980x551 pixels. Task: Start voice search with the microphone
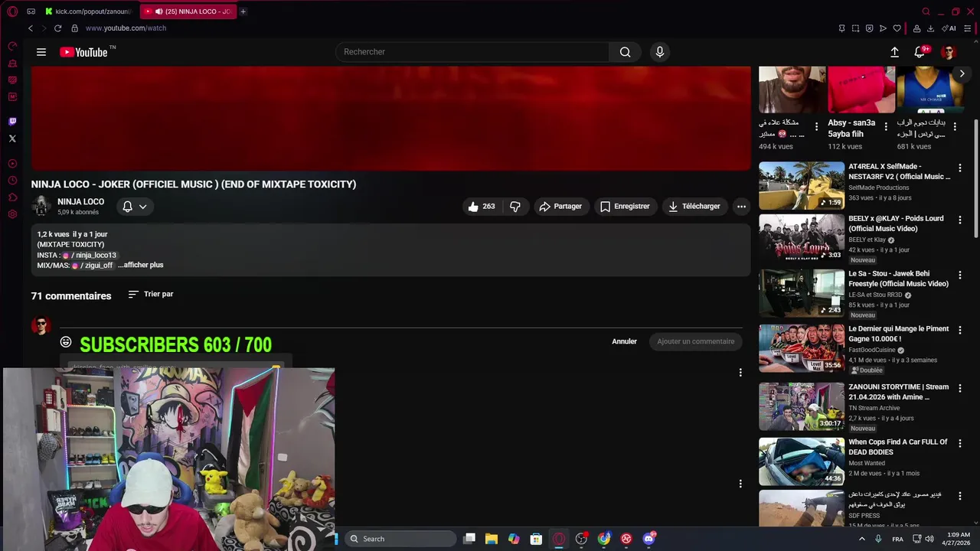pyautogui.click(x=660, y=52)
